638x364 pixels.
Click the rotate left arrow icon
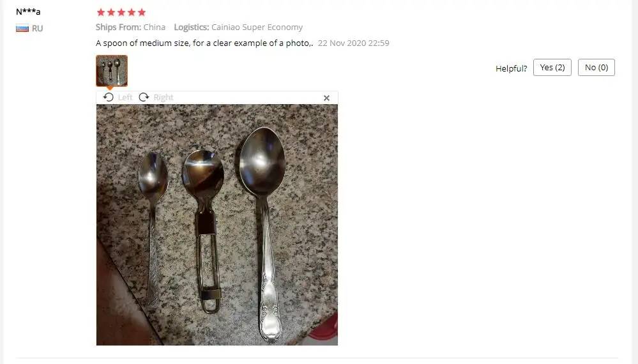pyautogui.click(x=108, y=97)
